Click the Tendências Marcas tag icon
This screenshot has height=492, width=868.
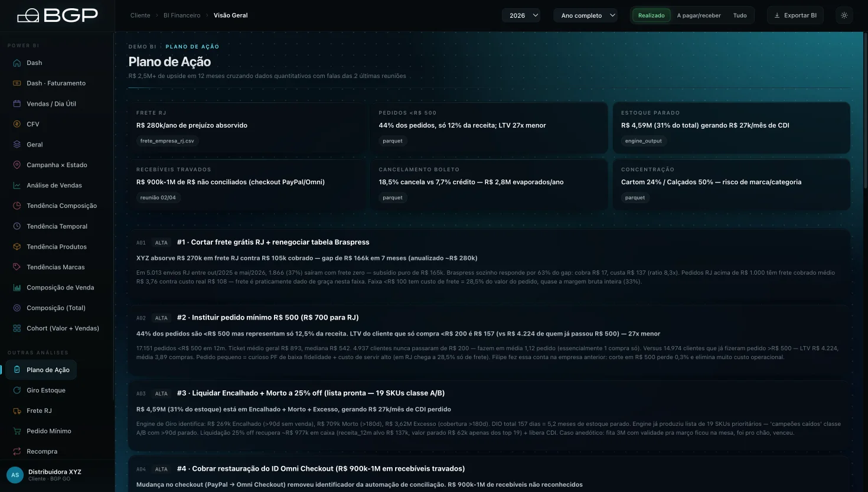click(x=17, y=267)
